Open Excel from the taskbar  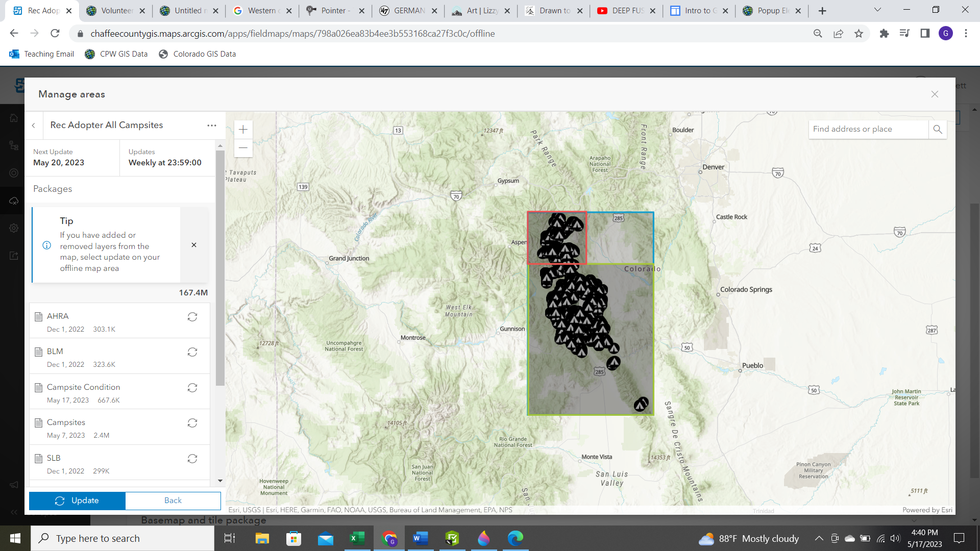pos(357,538)
